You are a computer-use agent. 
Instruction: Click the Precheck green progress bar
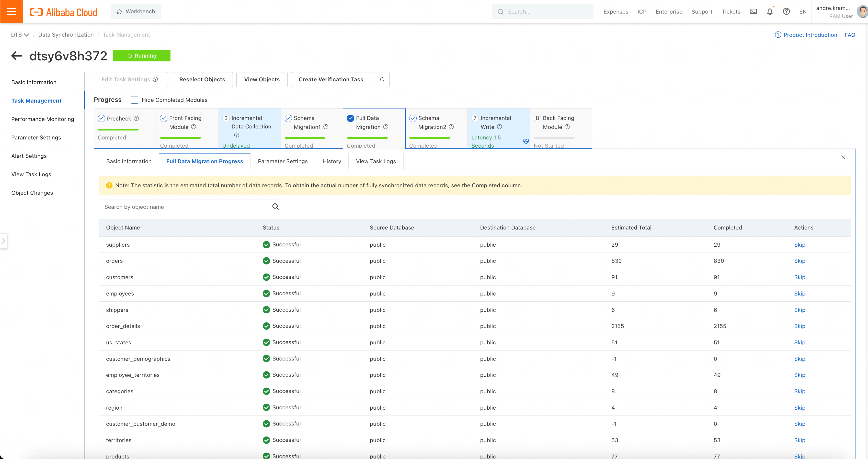tap(118, 129)
